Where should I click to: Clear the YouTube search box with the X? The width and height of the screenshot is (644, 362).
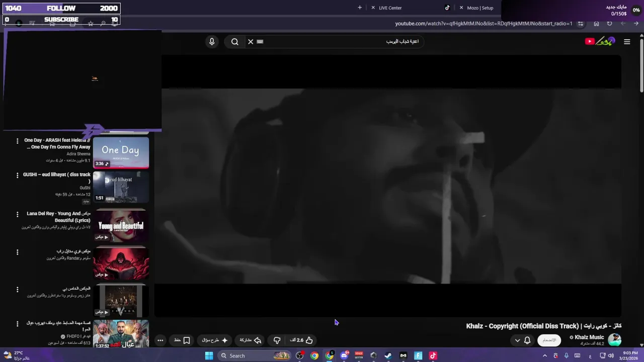(x=251, y=42)
